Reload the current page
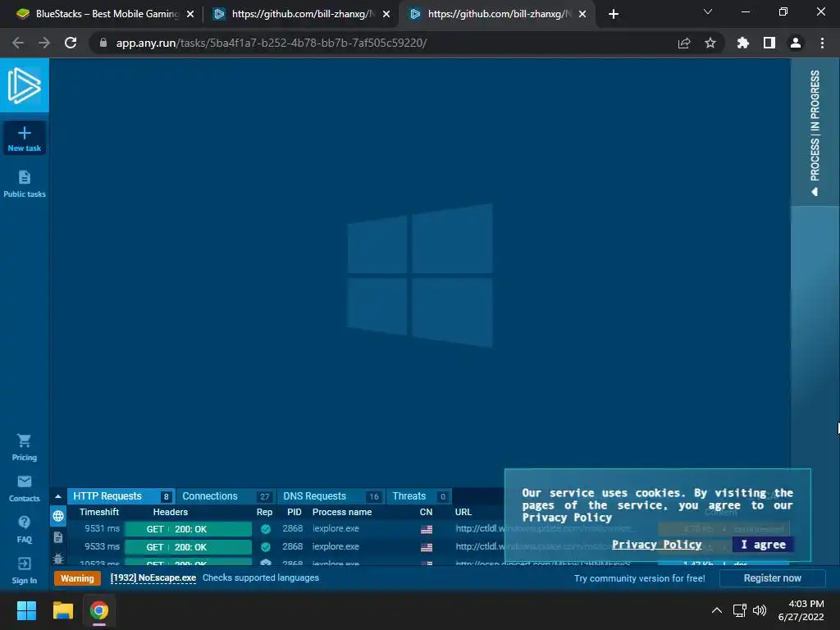 click(71, 43)
